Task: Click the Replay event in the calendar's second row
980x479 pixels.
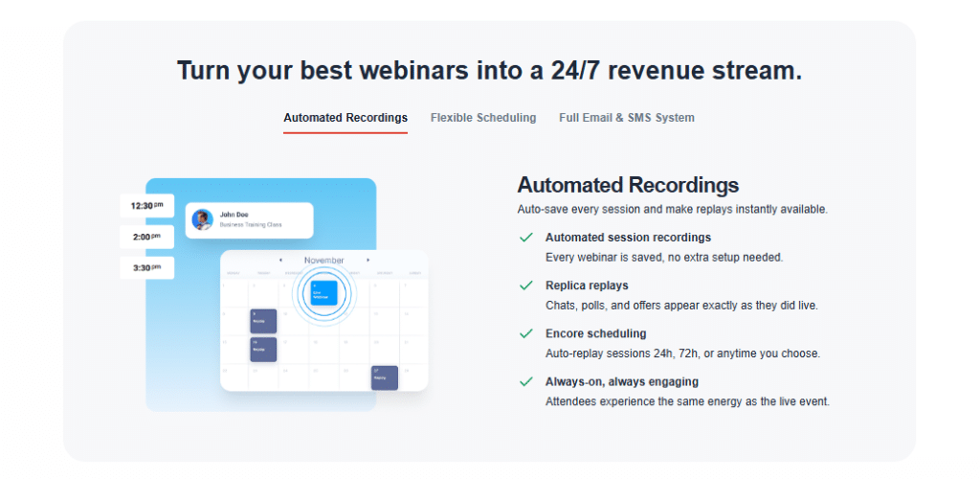Action: click(263, 322)
